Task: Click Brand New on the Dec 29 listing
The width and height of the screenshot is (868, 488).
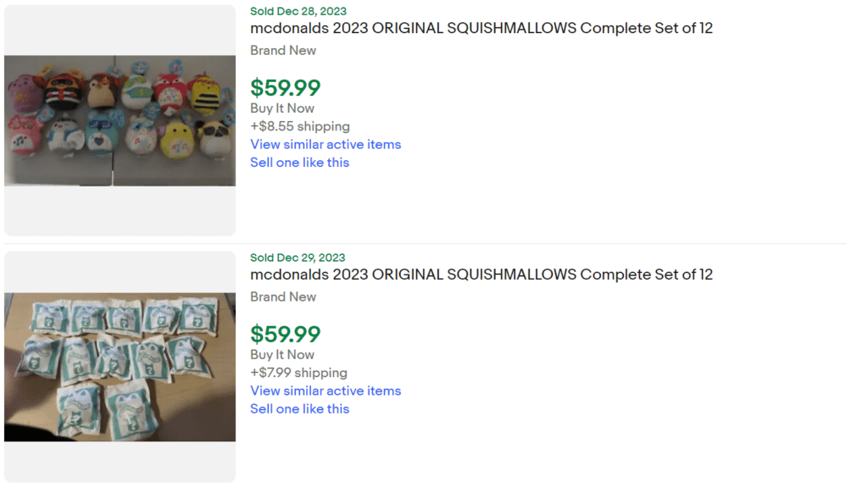Action: 283,297
